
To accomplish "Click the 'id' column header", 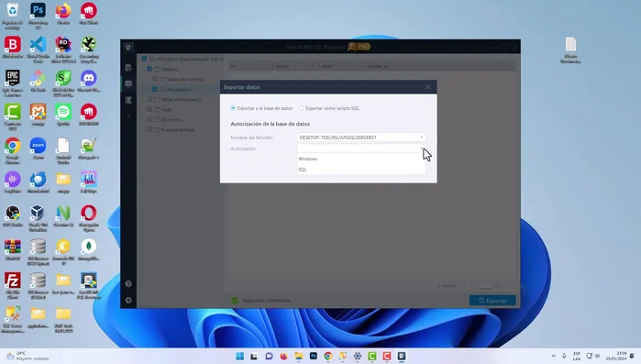I will coord(250,66).
